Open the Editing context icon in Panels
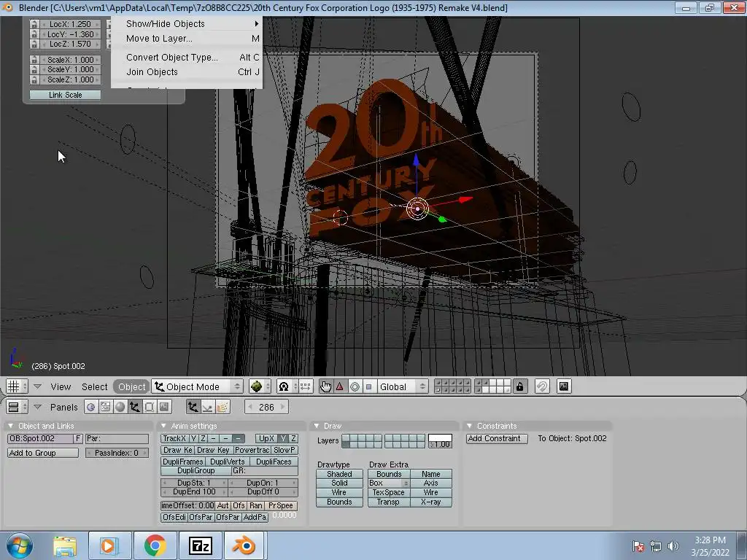 [x=150, y=407]
